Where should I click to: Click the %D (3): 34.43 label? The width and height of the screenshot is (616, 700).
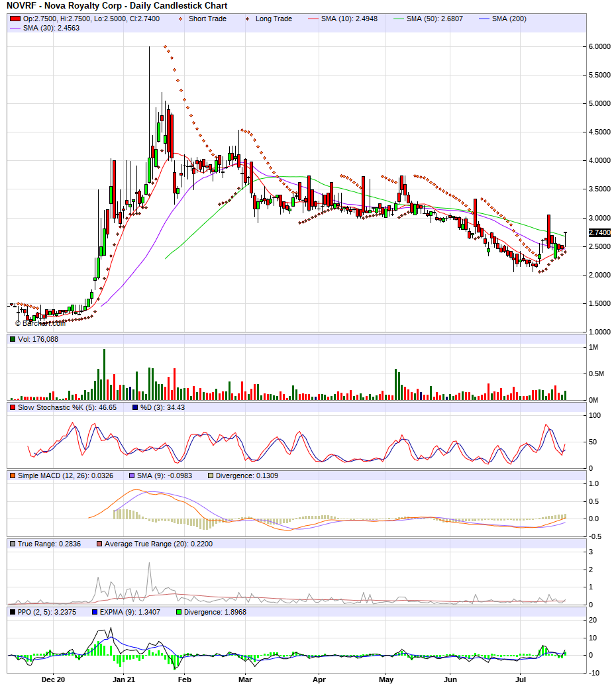click(x=162, y=407)
